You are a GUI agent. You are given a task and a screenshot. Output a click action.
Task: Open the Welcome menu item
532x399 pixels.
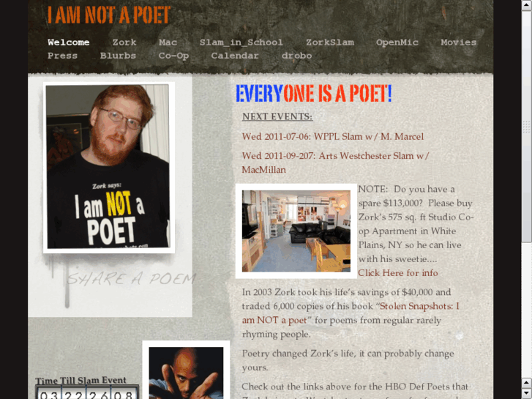pos(69,42)
